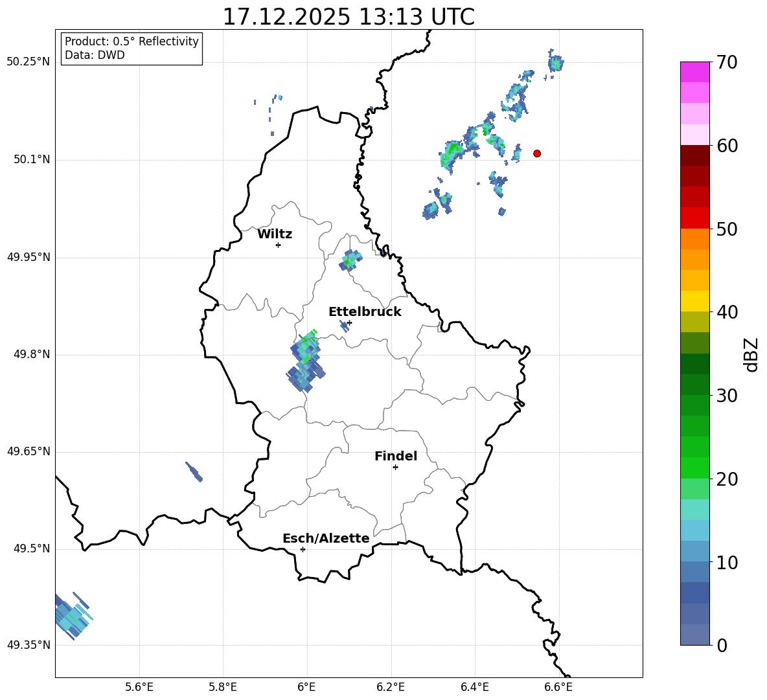This screenshot has height=700, width=767.
Task: Click the Product: 0.5° Reflectivity text
Action: click(132, 41)
